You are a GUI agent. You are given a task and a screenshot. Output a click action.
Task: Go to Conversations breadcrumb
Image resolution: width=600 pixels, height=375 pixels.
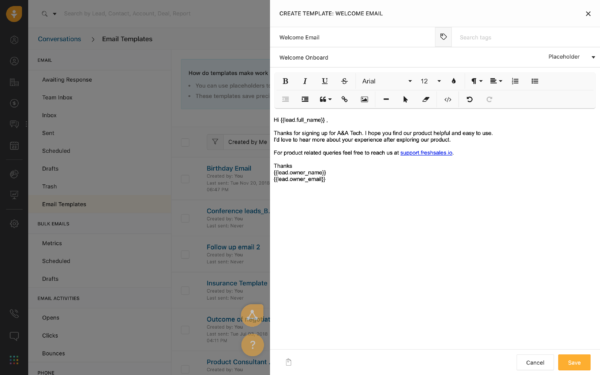[59, 39]
